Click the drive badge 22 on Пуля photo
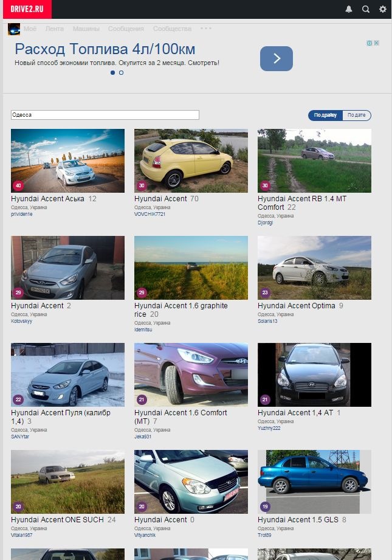 click(x=18, y=399)
